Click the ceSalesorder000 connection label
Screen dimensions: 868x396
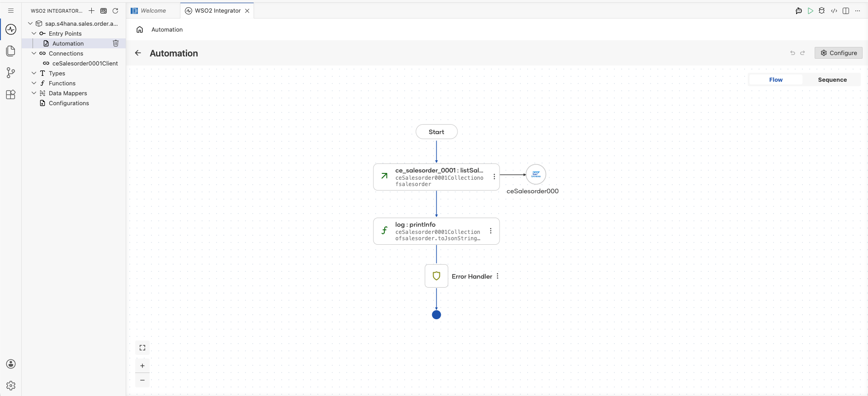533,191
